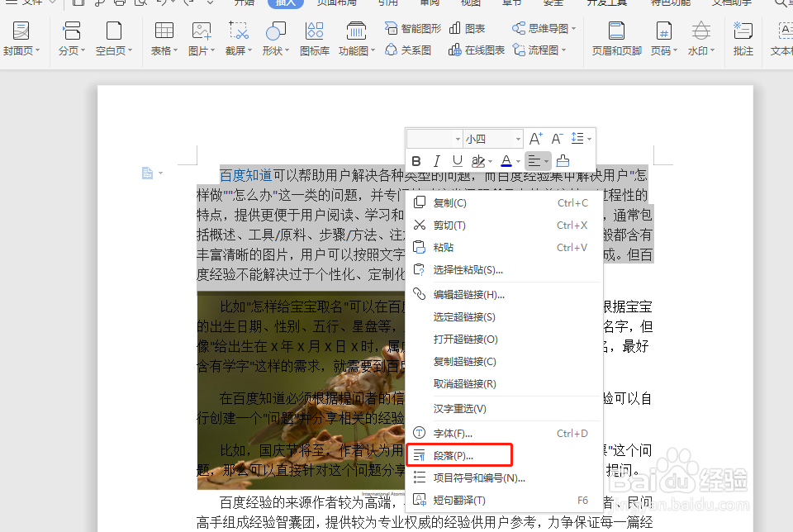Insert a 流程图 flowchart

click(x=535, y=50)
